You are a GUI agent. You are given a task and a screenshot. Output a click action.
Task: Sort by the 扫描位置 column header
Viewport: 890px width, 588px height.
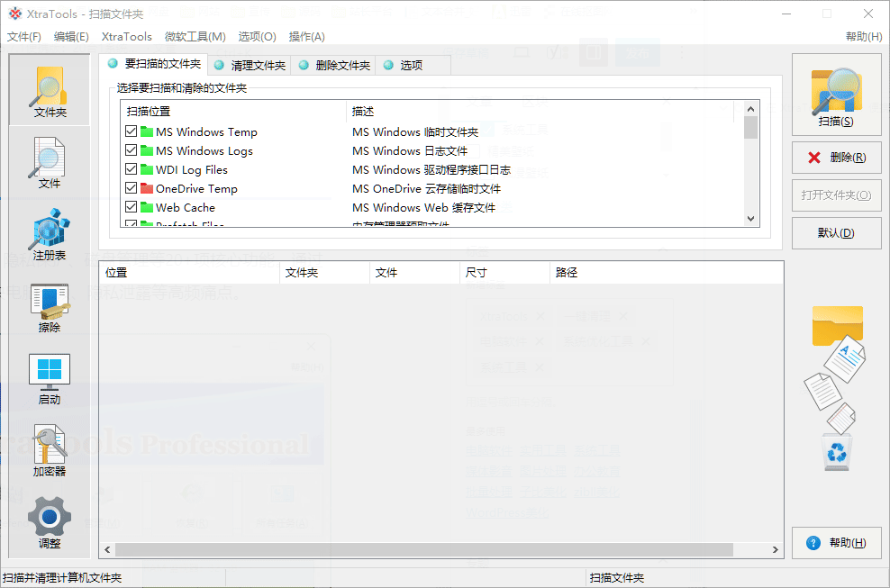pos(233,112)
